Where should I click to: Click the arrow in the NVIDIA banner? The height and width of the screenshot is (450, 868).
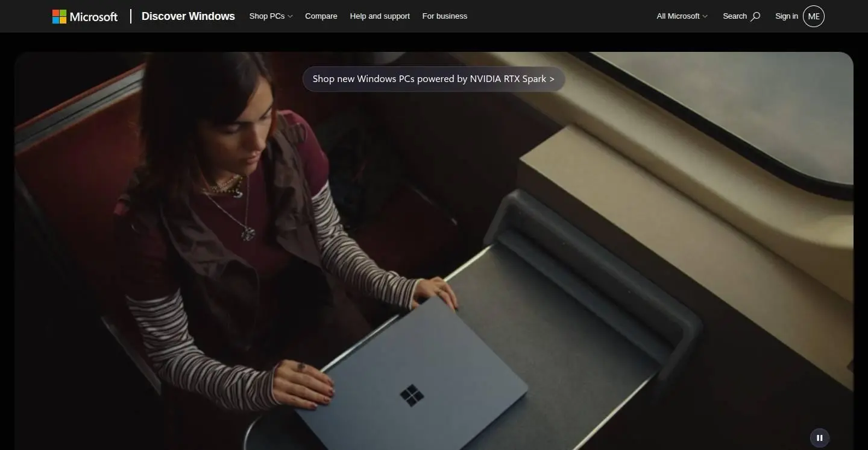pyautogui.click(x=552, y=79)
